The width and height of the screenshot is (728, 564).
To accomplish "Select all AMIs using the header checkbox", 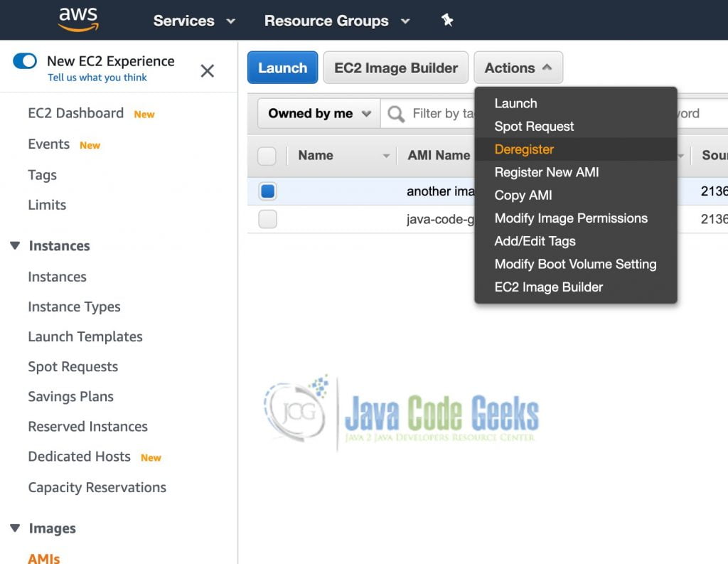I will pos(267,155).
